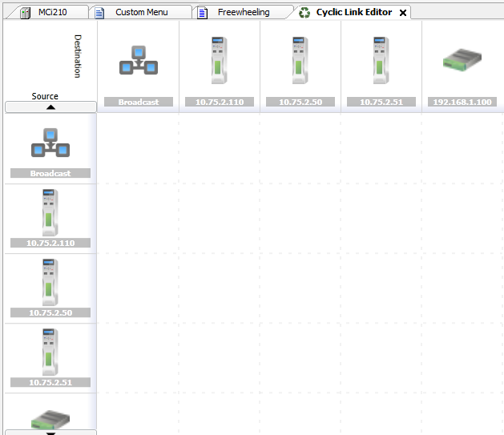Switch to the MCi210 tab
This screenshot has height=435, width=504.
(48, 12)
